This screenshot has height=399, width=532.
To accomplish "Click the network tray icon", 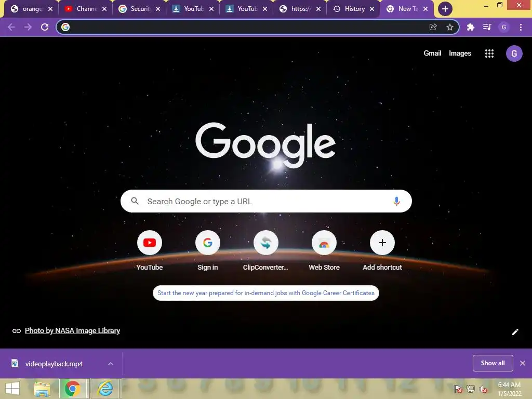I will coord(471,389).
